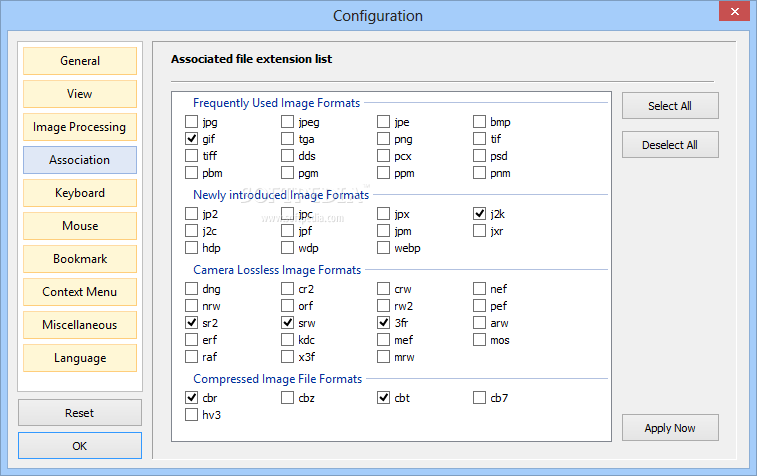Click the Deselect All button
Image resolution: width=757 pixels, height=476 pixels.
670,145
